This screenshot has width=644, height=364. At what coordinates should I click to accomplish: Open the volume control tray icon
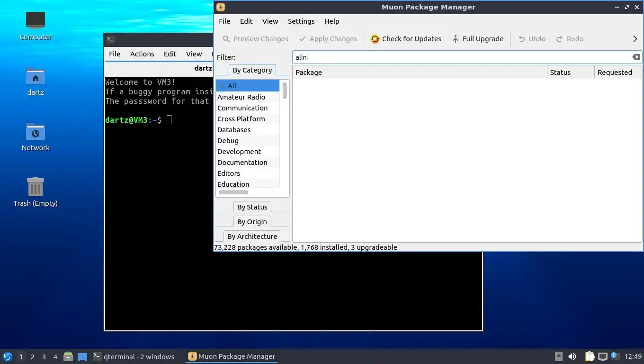coord(572,356)
